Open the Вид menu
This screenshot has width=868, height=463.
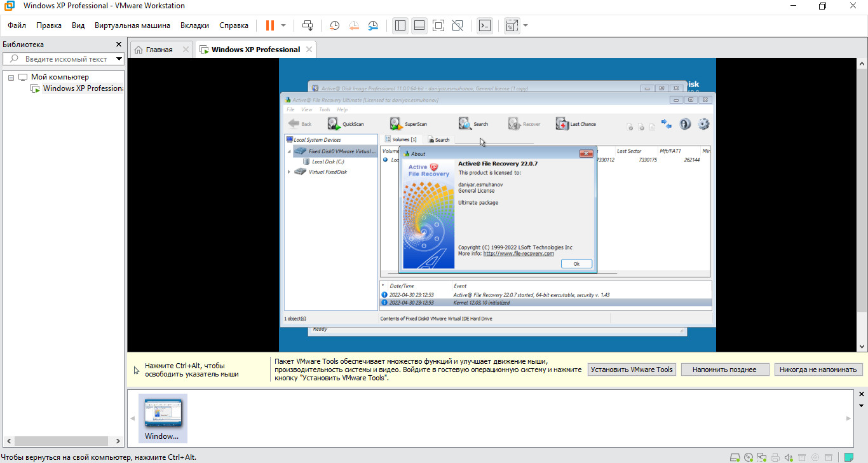[78, 25]
